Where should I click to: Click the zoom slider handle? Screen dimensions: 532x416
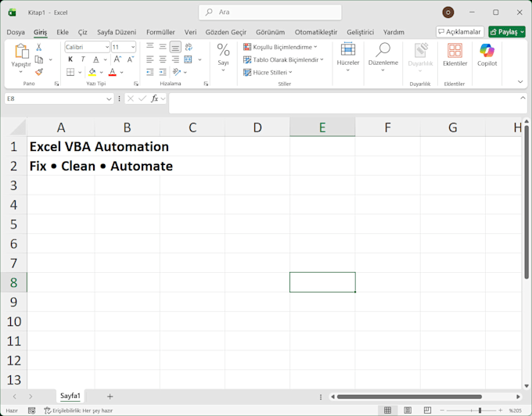point(480,411)
